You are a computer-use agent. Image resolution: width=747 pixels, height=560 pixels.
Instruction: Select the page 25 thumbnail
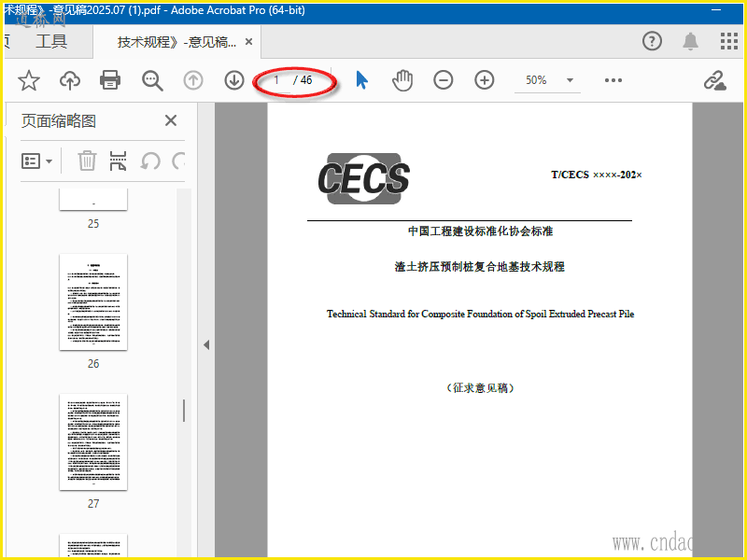pos(93,199)
